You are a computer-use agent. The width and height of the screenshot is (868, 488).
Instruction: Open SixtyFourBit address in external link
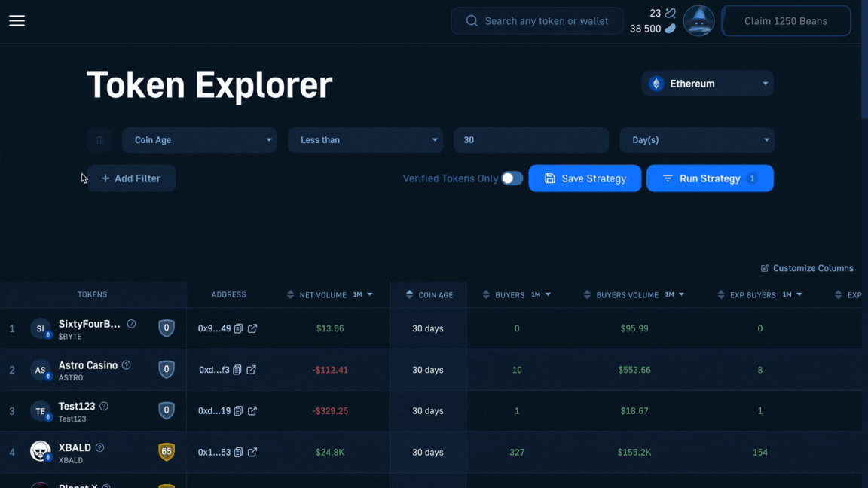coord(252,328)
